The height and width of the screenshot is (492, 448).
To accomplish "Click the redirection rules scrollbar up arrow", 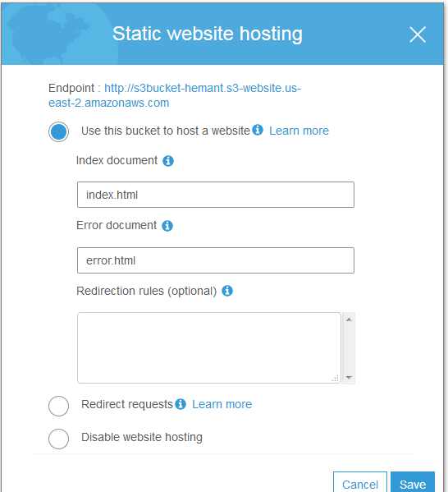I will coord(349,320).
